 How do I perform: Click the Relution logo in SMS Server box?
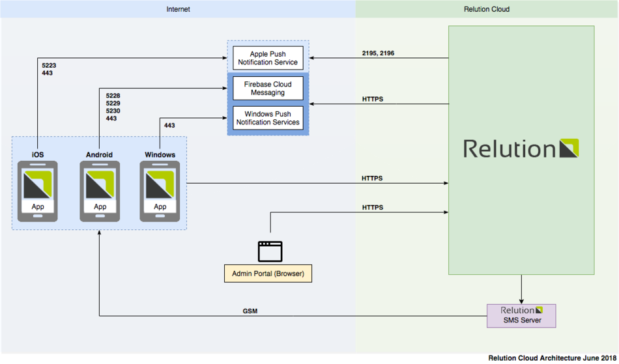521,310
